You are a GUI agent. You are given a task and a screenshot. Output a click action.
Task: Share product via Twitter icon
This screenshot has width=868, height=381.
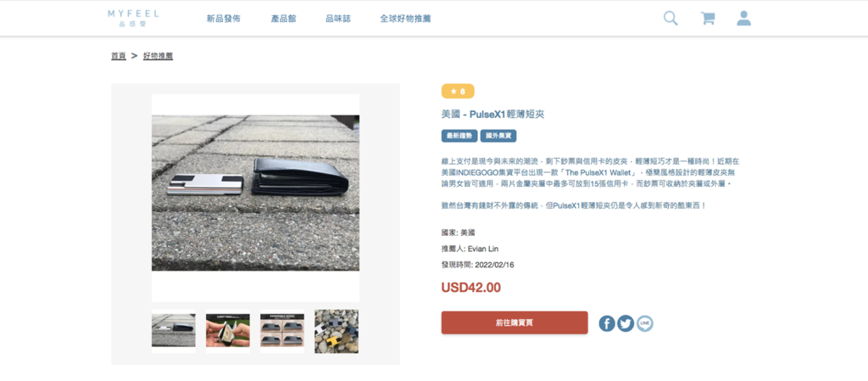pyautogui.click(x=626, y=323)
